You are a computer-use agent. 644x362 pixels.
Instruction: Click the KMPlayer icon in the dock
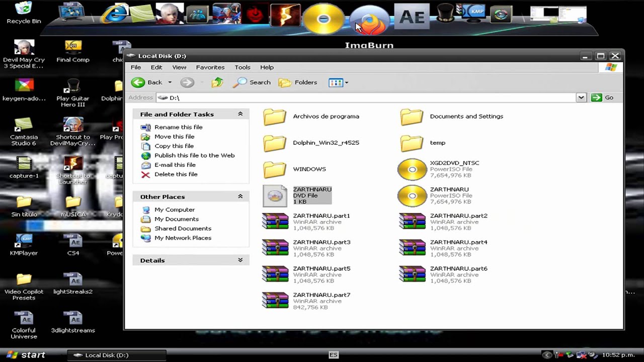click(474, 13)
